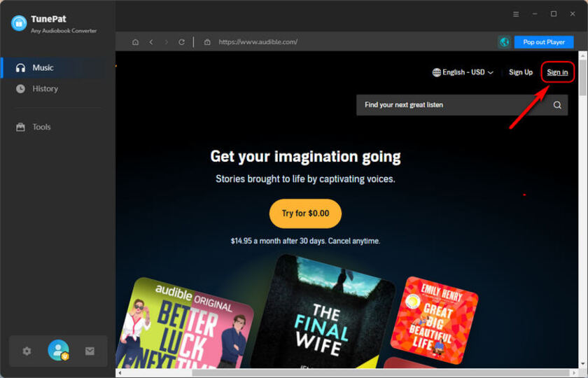Screen dimensions: 588x378
Task: Close the TunePat window
Action: 573,14
